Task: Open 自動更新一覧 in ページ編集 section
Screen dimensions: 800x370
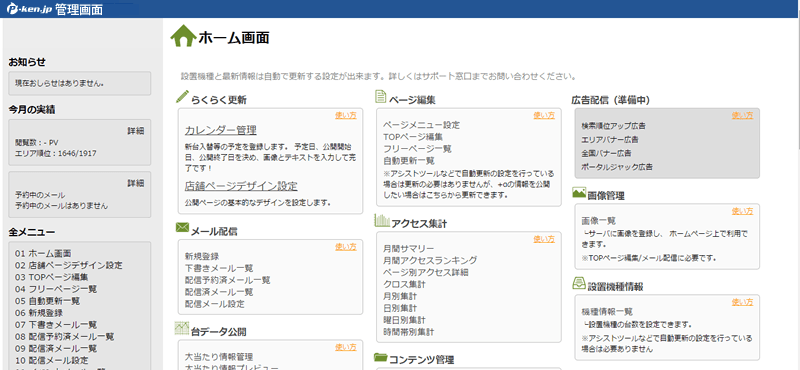Action: coord(409,161)
